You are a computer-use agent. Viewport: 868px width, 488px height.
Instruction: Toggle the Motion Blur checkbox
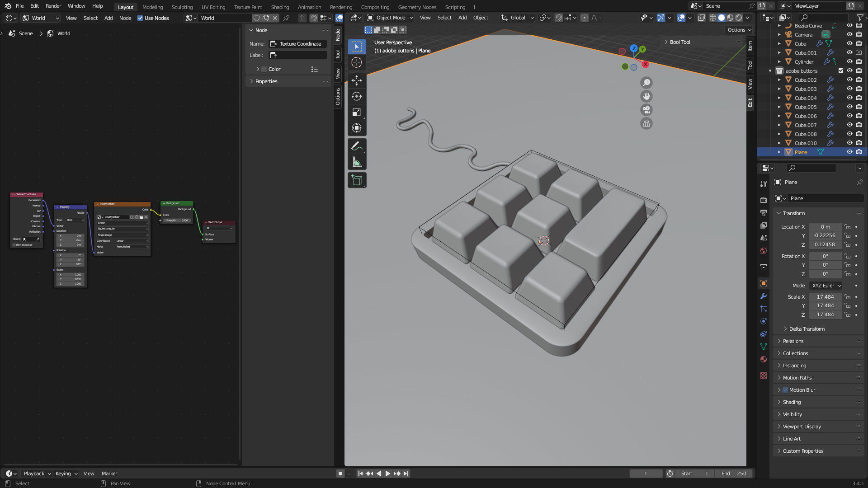coord(785,390)
